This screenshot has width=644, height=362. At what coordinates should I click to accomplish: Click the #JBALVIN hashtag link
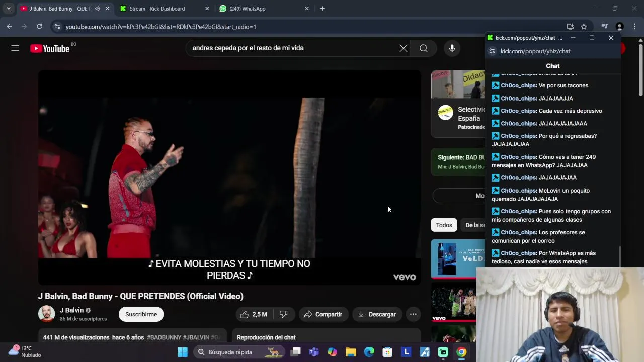tap(196, 337)
